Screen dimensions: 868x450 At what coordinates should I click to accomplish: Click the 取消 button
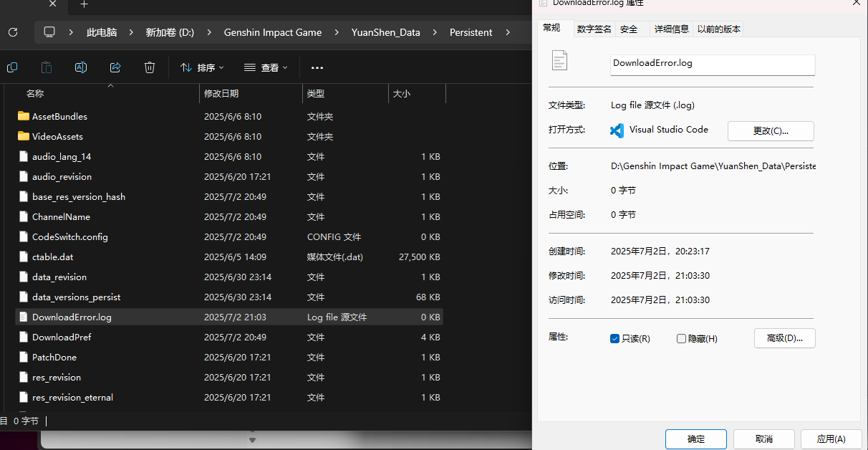click(764, 439)
